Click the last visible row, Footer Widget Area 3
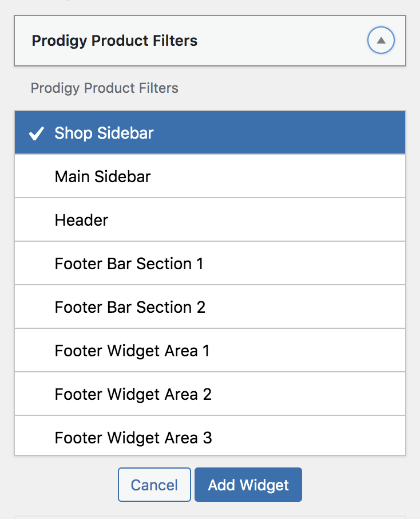Viewport: 420px width, 519px height. click(210, 435)
